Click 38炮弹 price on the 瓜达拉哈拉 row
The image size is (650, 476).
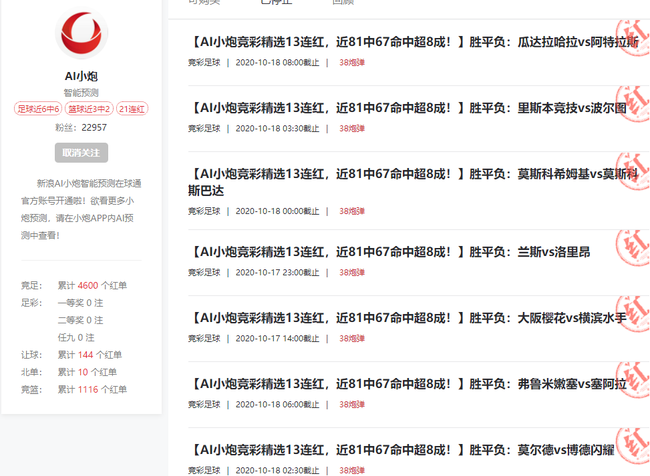point(352,63)
